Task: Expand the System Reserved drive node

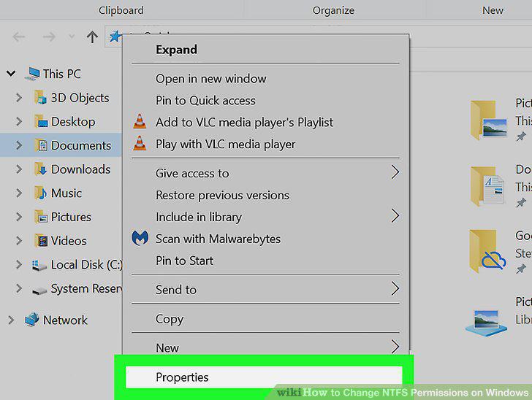Action: coord(19,288)
